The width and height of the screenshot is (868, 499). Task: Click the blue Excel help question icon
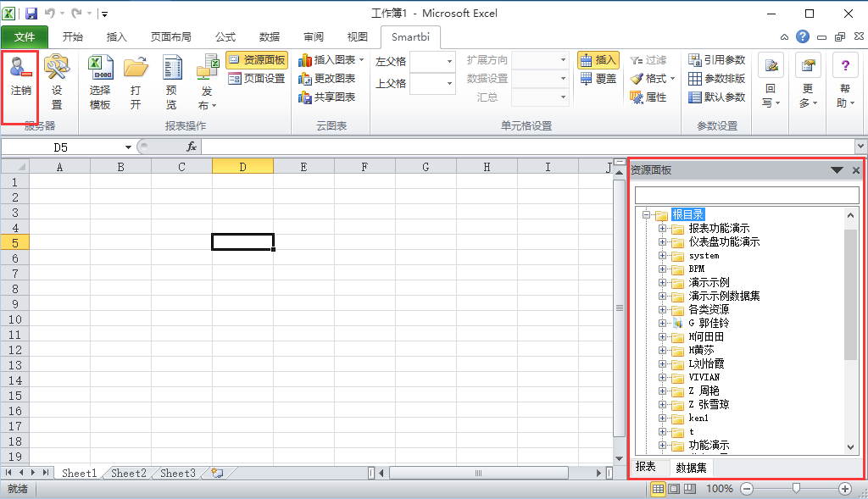click(803, 37)
